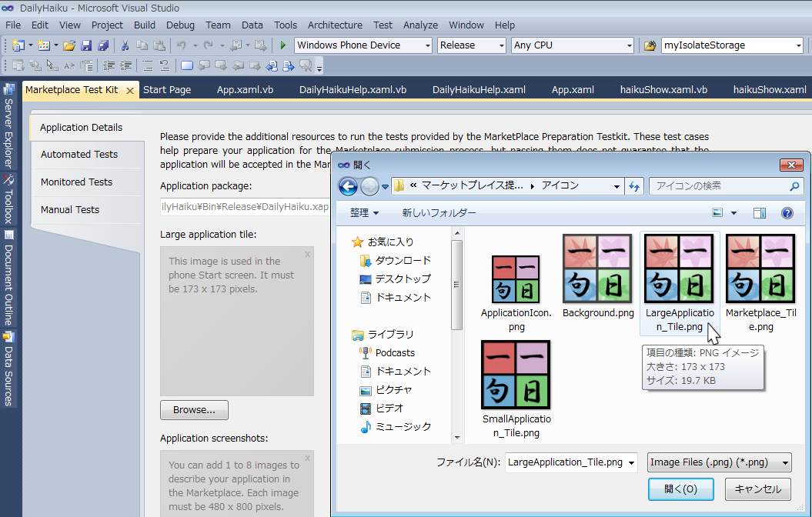Image resolution: width=812 pixels, height=517 pixels.
Task: Open the Build menu
Action: coord(145,25)
